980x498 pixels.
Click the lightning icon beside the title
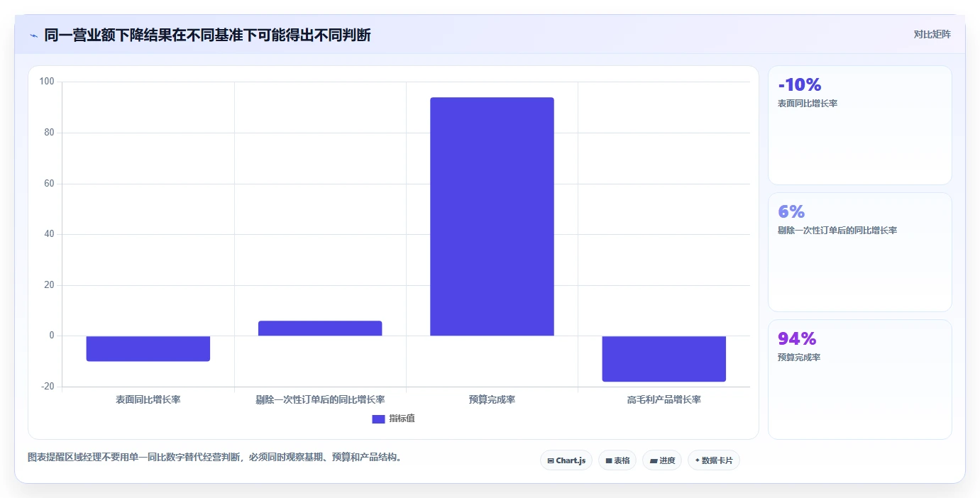[33, 35]
